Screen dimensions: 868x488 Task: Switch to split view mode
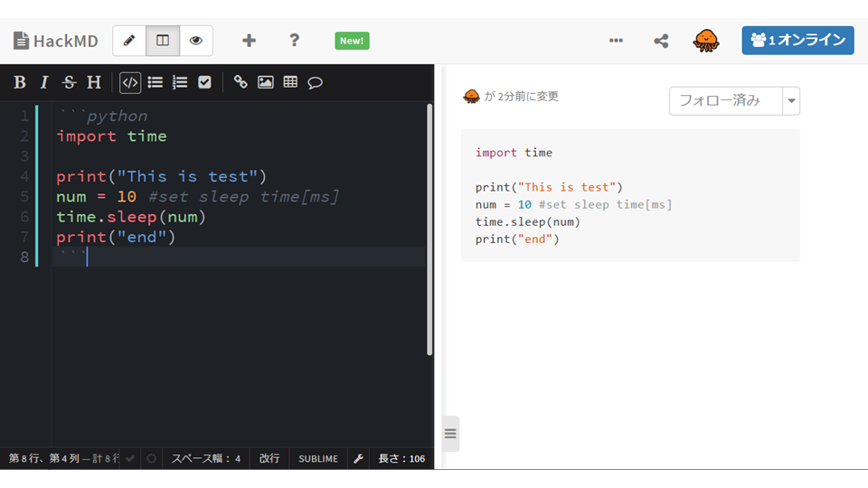point(163,41)
